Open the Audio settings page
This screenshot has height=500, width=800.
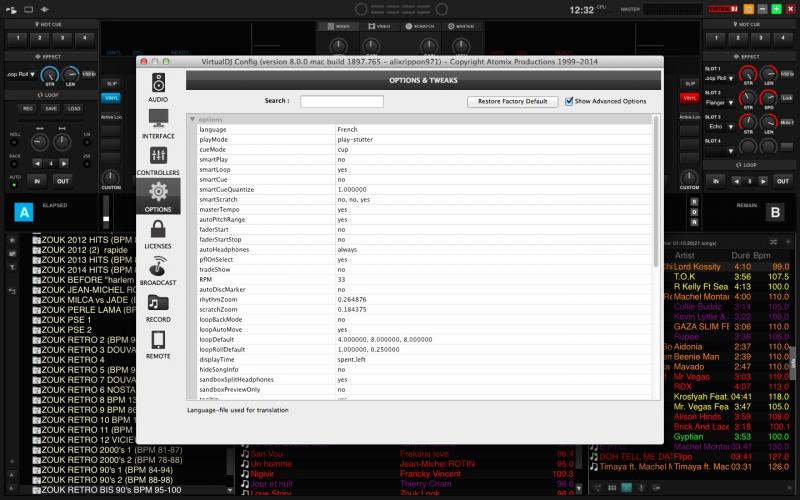point(158,87)
